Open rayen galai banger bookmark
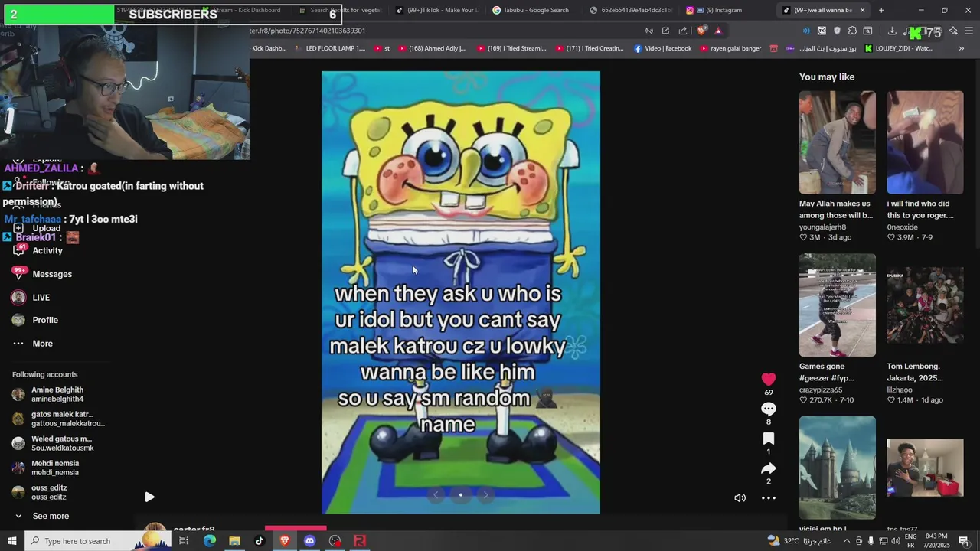 click(x=730, y=48)
